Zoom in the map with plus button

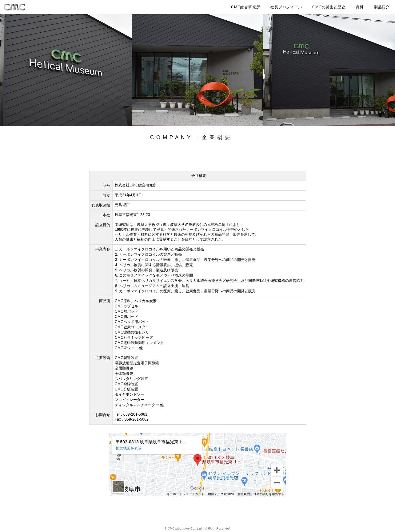pyautogui.click(x=277, y=470)
